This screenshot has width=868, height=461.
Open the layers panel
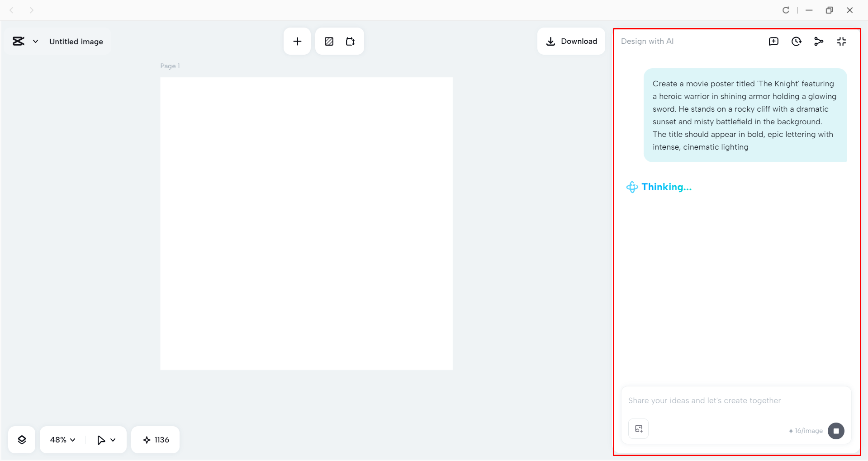[22, 440]
